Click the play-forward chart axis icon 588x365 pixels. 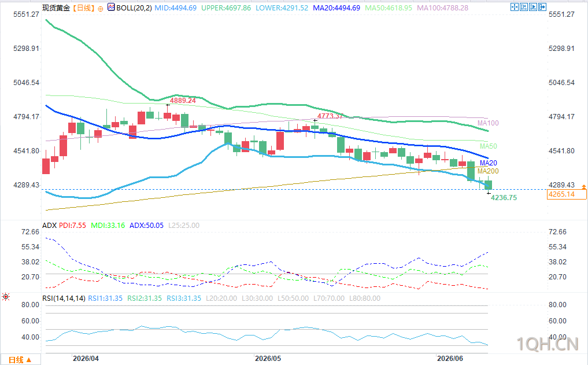533,7
